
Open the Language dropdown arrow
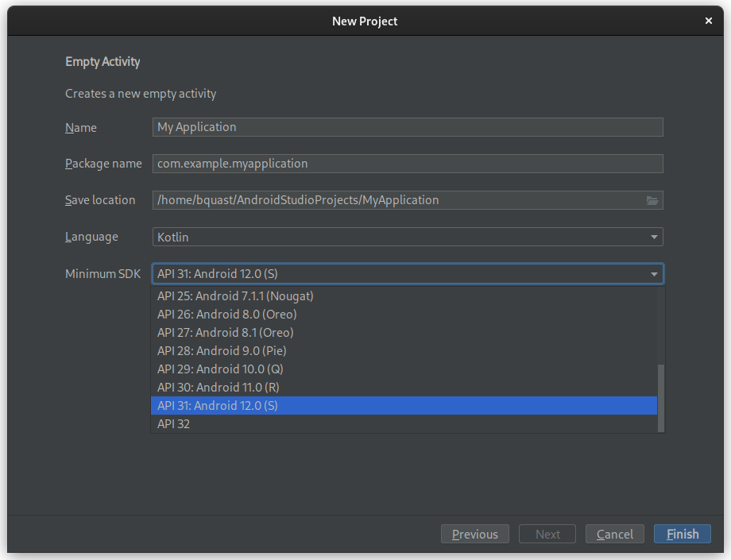coord(654,237)
